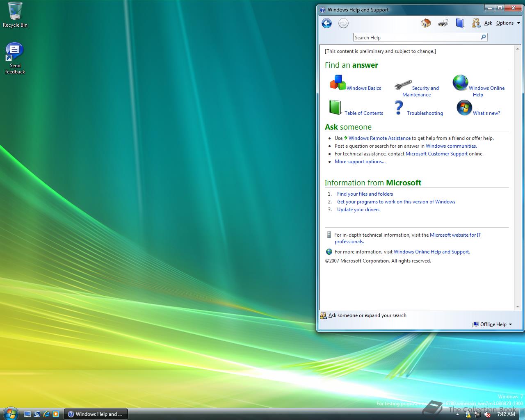The width and height of the screenshot is (525, 420).
Task: Print the current help topic
Action: coord(443,23)
